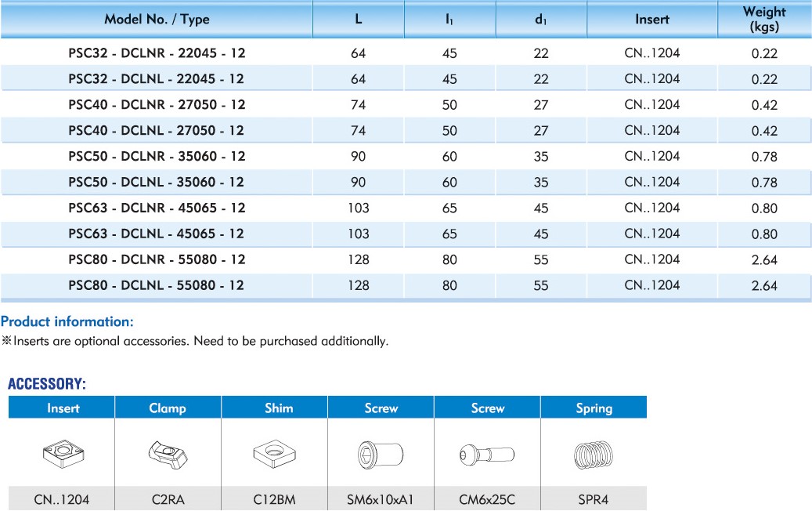This screenshot has height=511, width=812.
Task: Click weight 2.64 in PSC80 - DCLNR row
Action: pyautogui.click(x=764, y=260)
